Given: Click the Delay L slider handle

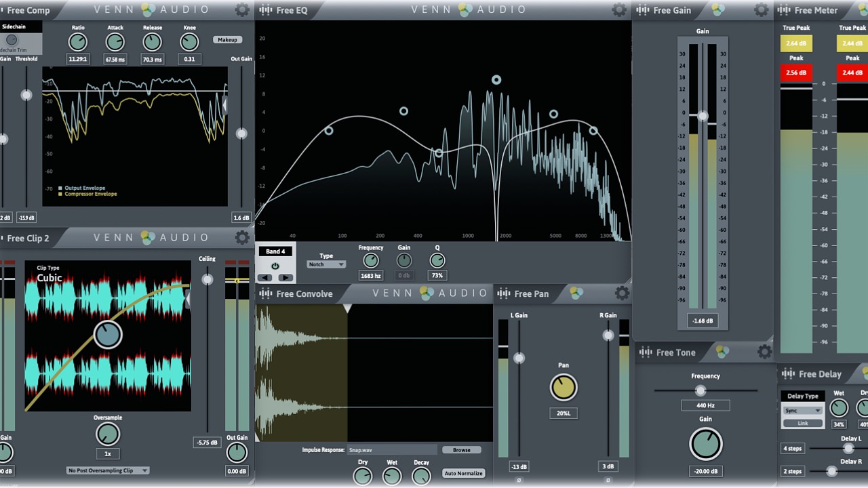Looking at the screenshot, I should click(848, 449).
